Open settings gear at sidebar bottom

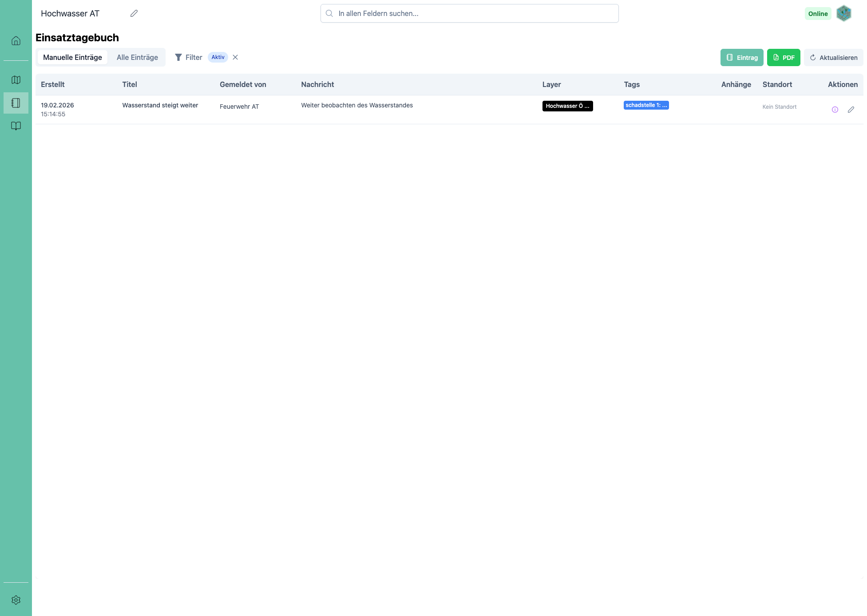pyautogui.click(x=16, y=600)
